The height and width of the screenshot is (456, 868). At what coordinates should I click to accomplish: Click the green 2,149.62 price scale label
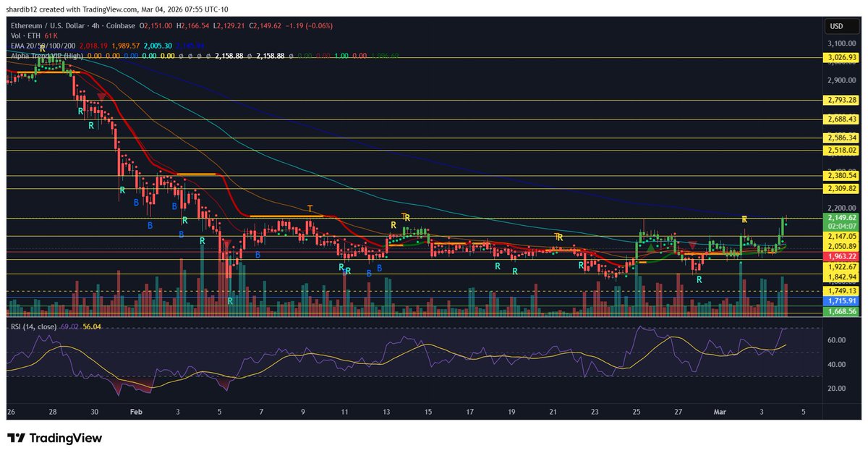(842, 217)
